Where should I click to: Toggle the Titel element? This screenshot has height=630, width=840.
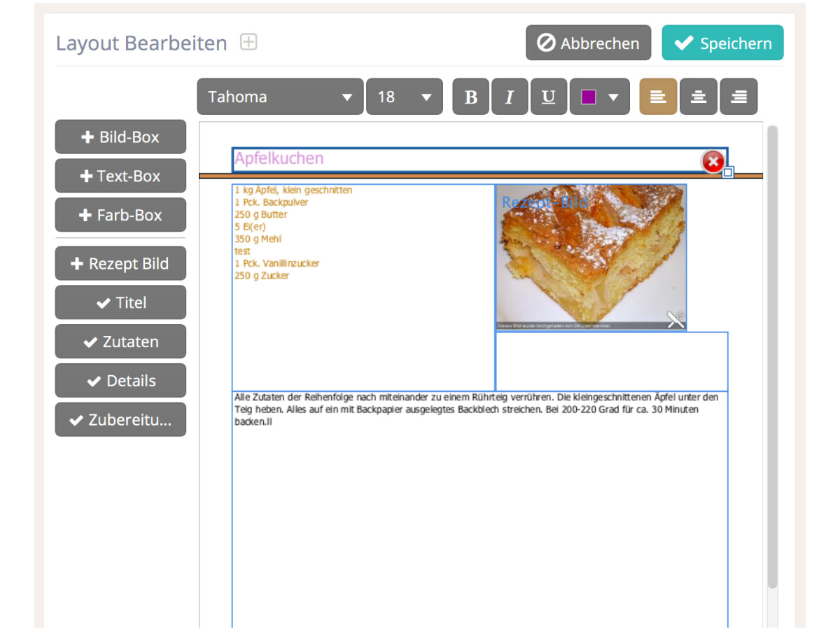[120, 302]
